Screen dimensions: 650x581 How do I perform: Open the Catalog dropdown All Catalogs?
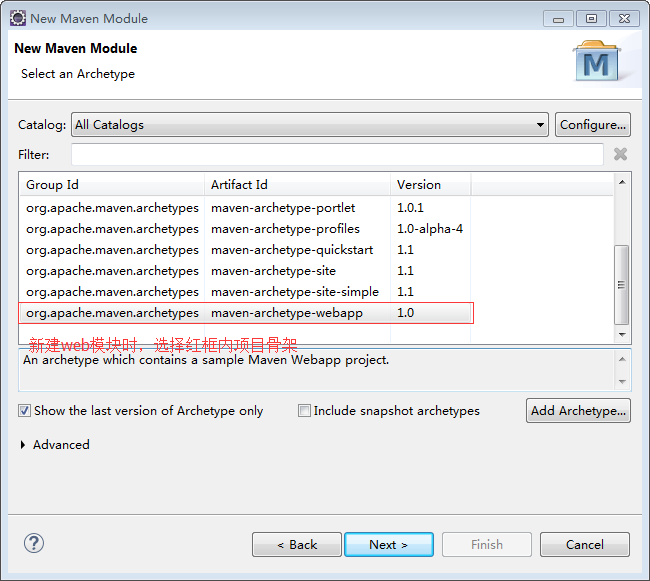(310, 124)
